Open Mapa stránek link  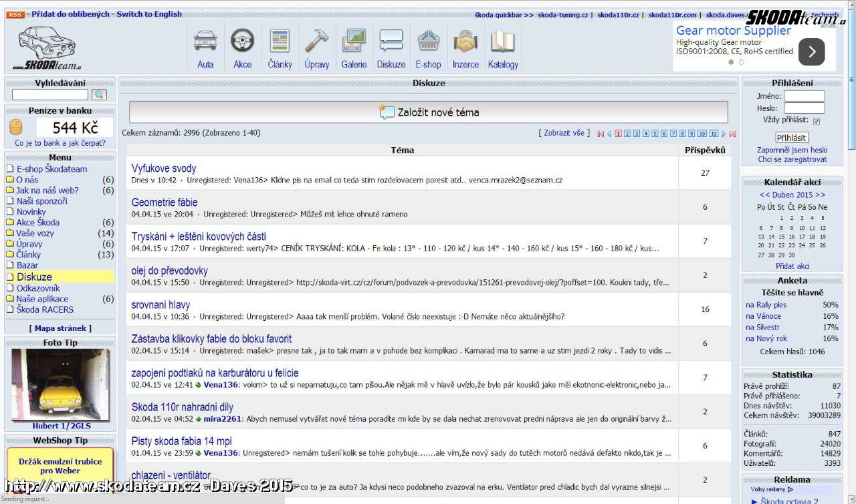tap(60, 328)
